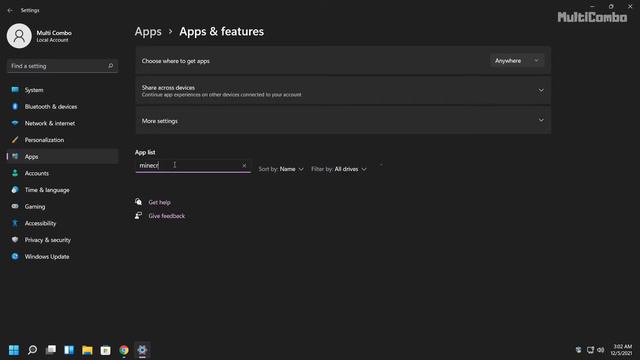Image resolution: width=640 pixels, height=360 pixels.
Task: Click the Settings gear in the taskbar
Action: coord(142,350)
